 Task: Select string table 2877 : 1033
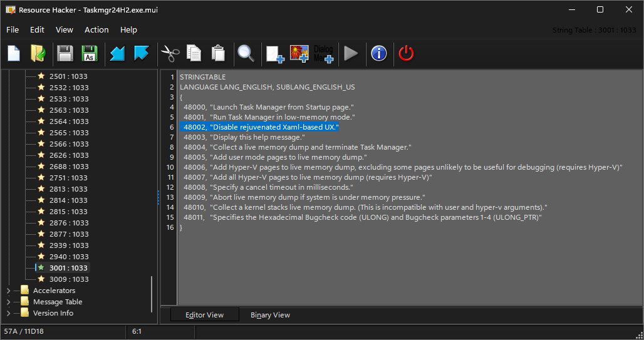click(x=68, y=234)
